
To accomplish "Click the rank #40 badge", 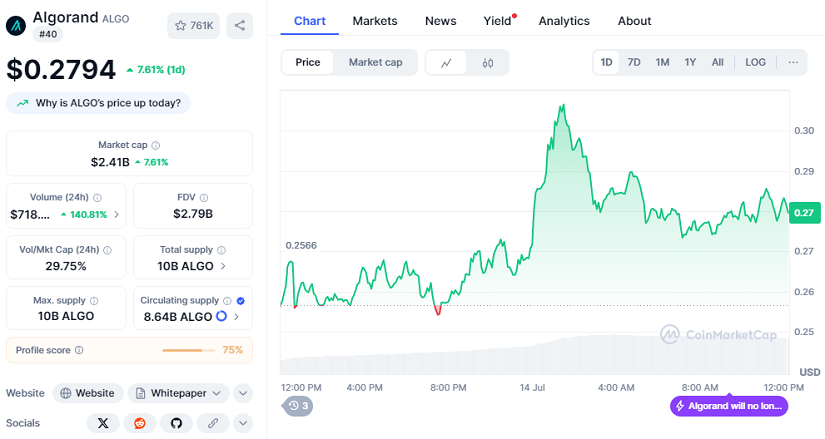I will tap(48, 34).
